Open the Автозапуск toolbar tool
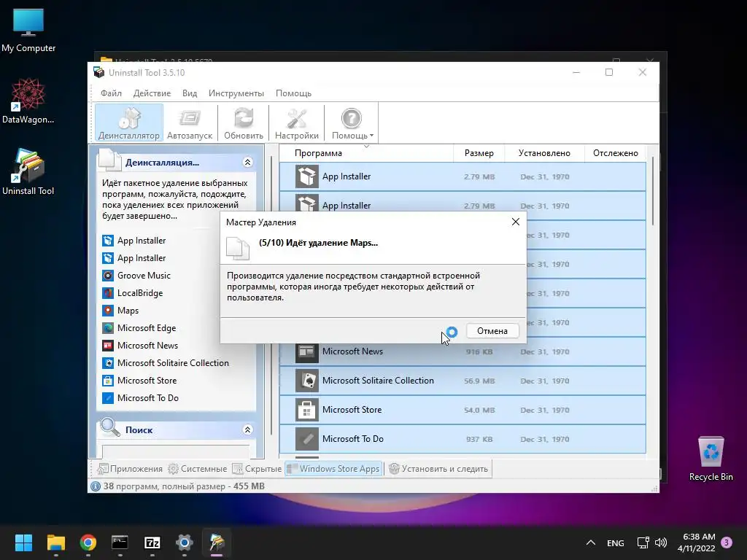Image resolution: width=747 pixels, height=560 pixels. point(190,122)
